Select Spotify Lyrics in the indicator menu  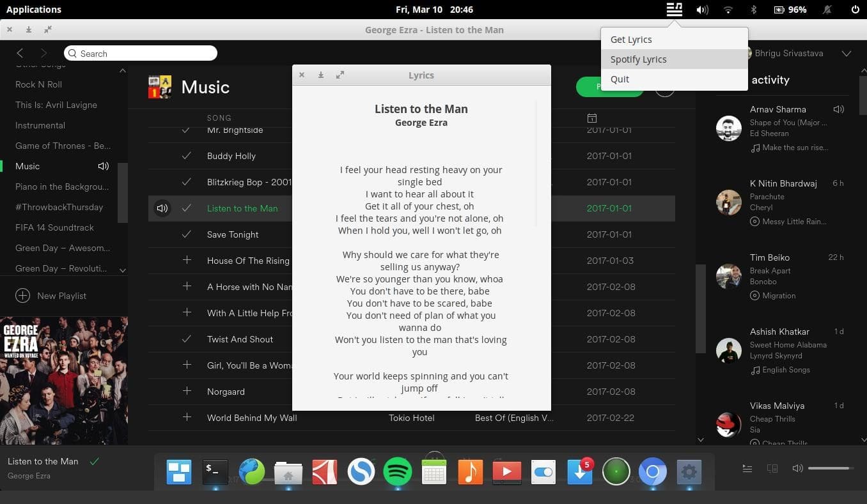coord(674,59)
